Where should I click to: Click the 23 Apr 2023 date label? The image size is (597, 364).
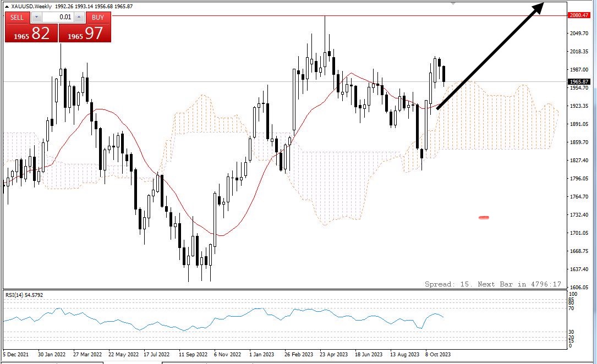(x=333, y=355)
